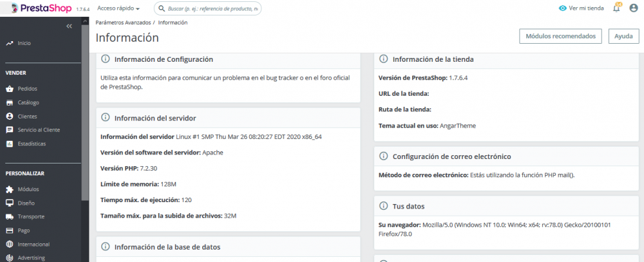The height and width of the screenshot is (262, 644).
Task: Click the version label 1.7.6.4 near logo
Action: tap(82, 9)
